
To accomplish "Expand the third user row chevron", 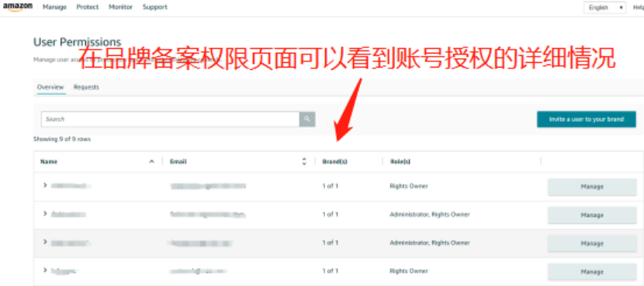I will click(x=45, y=242).
